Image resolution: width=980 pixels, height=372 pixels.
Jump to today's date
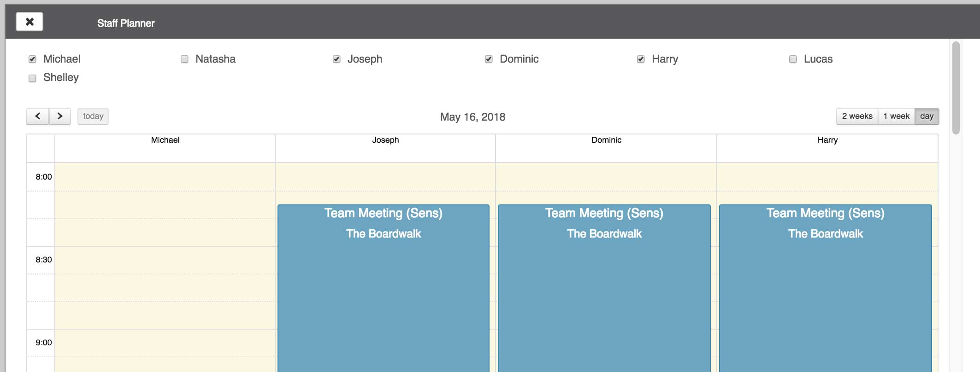pyautogui.click(x=93, y=116)
